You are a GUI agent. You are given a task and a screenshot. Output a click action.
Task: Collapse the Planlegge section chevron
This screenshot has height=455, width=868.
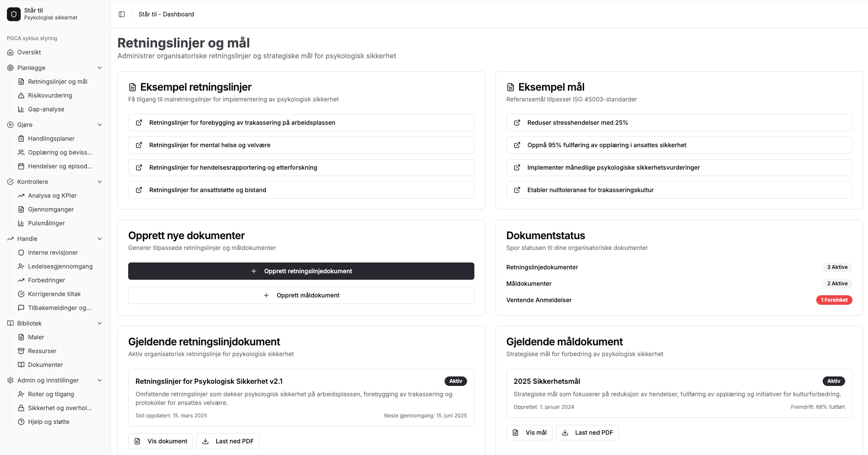(x=100, y=68)
